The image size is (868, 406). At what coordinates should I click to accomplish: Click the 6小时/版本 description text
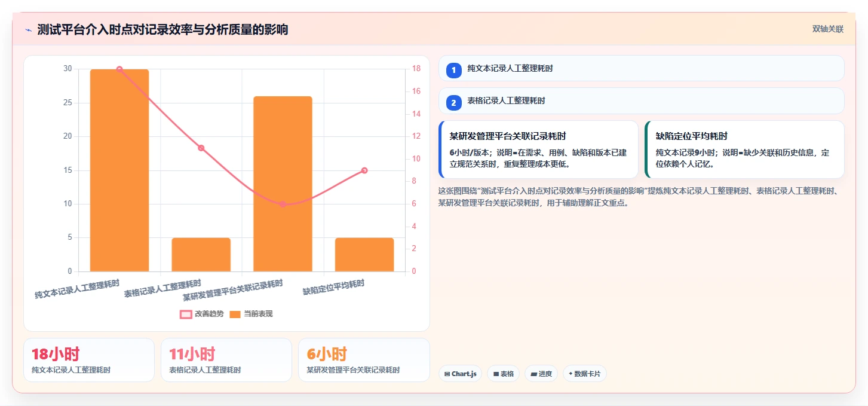538,158
